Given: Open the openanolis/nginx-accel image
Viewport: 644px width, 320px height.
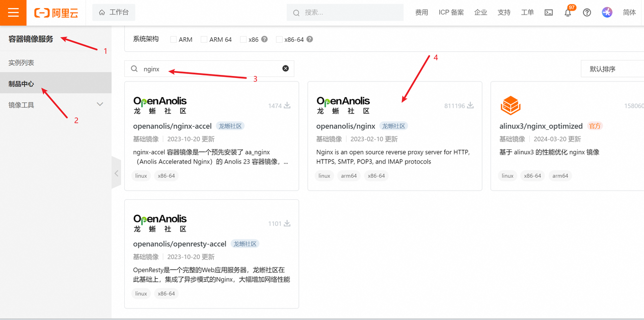Looking at the screenshot, I should (172, 126).
